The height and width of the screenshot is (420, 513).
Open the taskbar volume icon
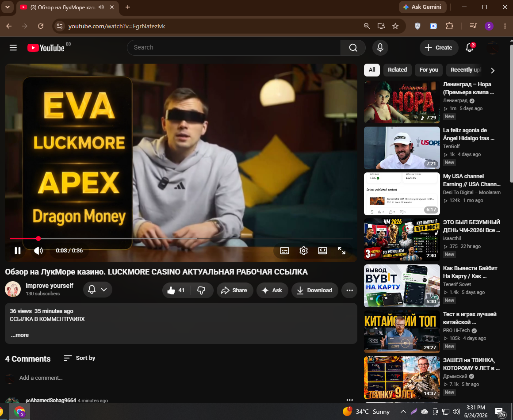(456, 412)
